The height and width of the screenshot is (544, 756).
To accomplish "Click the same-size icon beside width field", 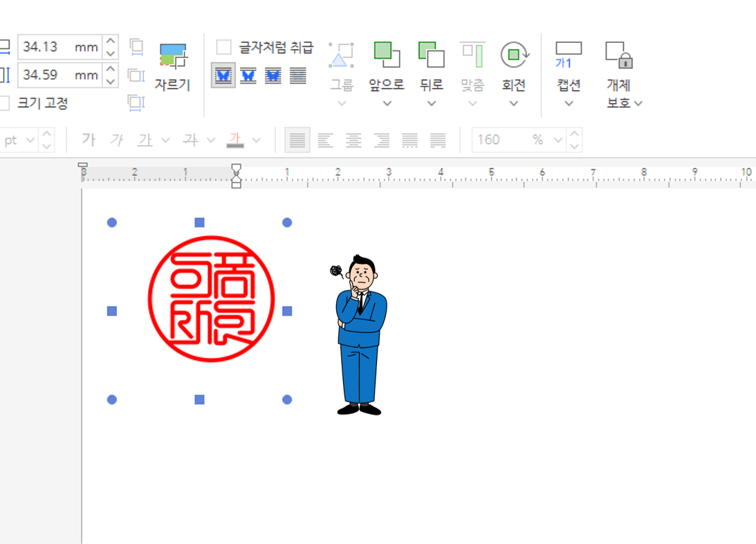I will tap(136, 47).
